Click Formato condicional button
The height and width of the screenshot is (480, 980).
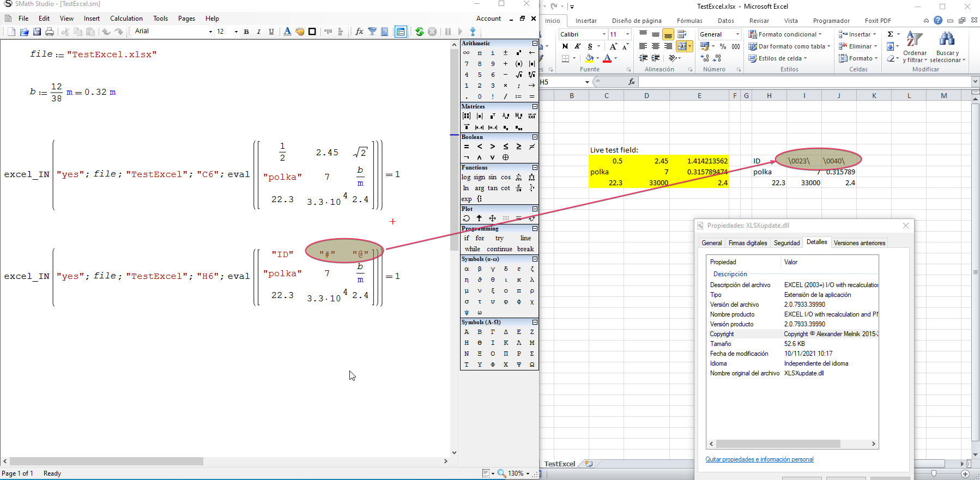click(785, 34)
